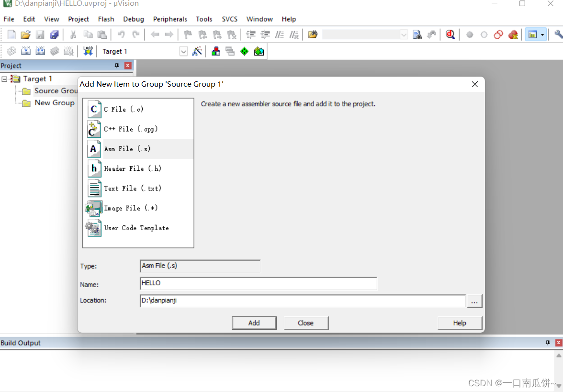Pin the Project panel
The width and height of the screenshot is (563, 392).
tap(117, 65)
